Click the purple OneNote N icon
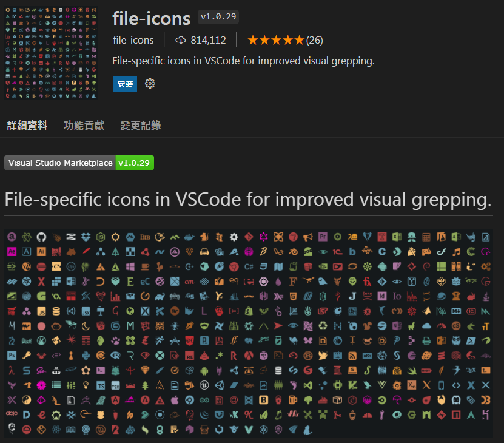 (397, 326)
